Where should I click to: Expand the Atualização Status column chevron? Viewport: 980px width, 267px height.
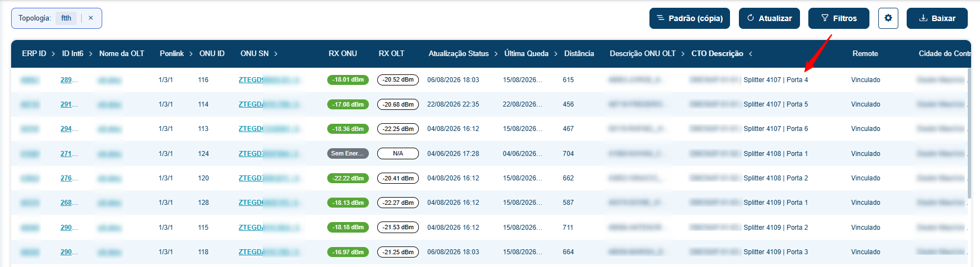496,54
